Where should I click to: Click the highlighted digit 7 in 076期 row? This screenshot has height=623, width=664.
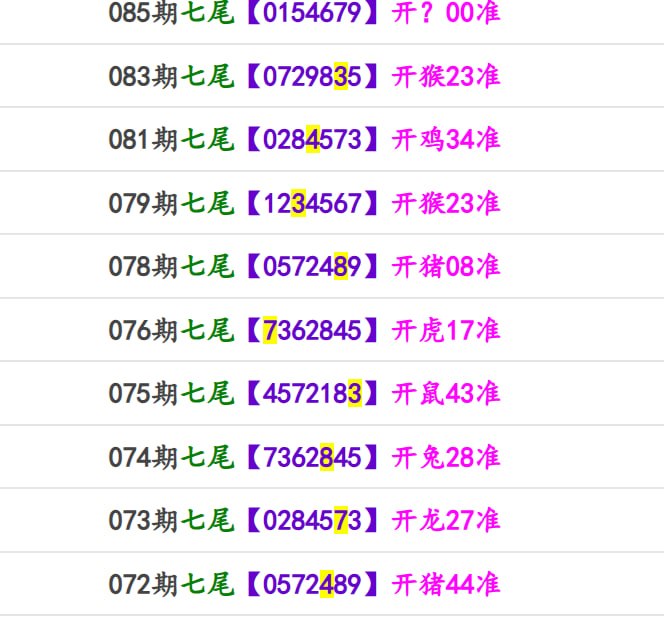[x=270, y=330]
